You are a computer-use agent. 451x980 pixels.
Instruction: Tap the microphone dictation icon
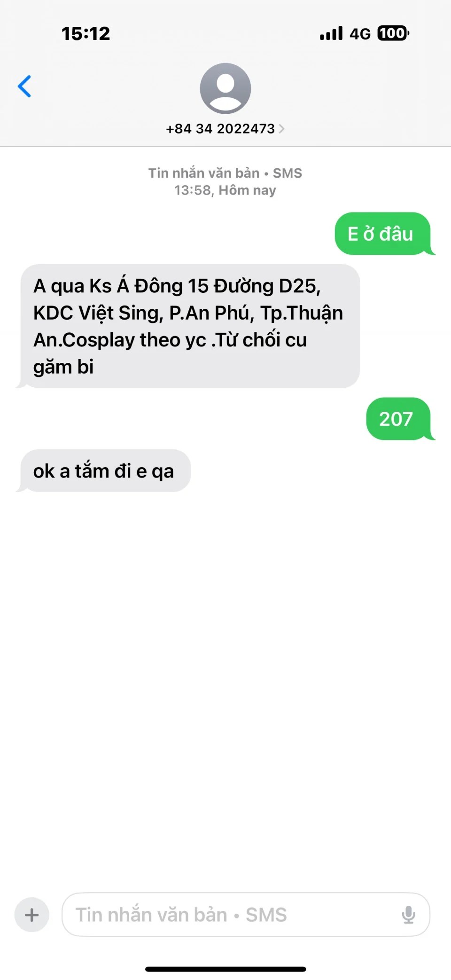click(408, 915)
